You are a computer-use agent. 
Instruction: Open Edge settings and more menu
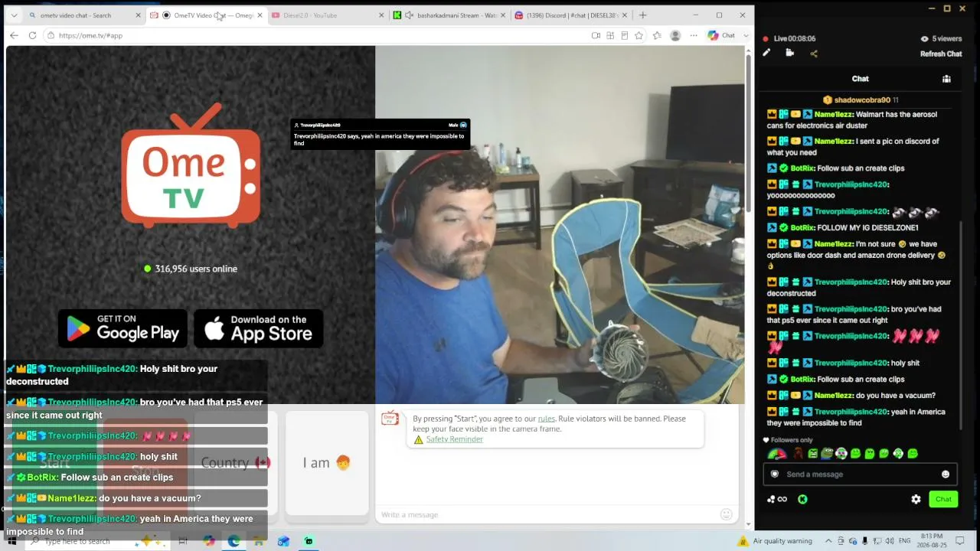pyautogui.click(x=694, y=35)
